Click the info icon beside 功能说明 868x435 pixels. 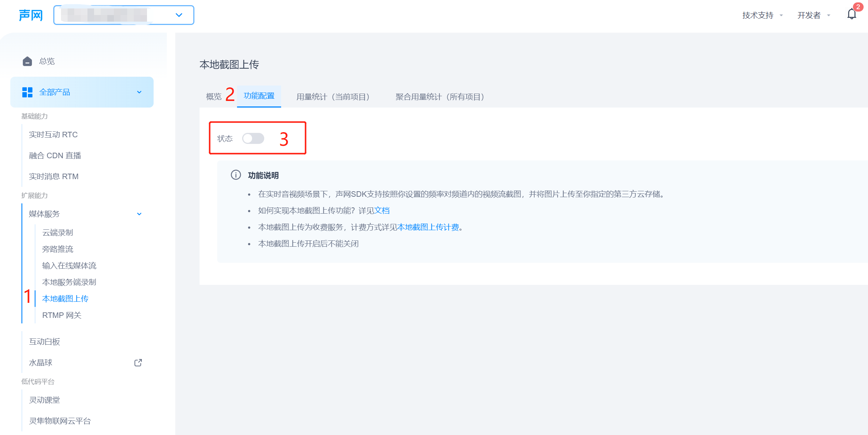click(x=236, y=175)
